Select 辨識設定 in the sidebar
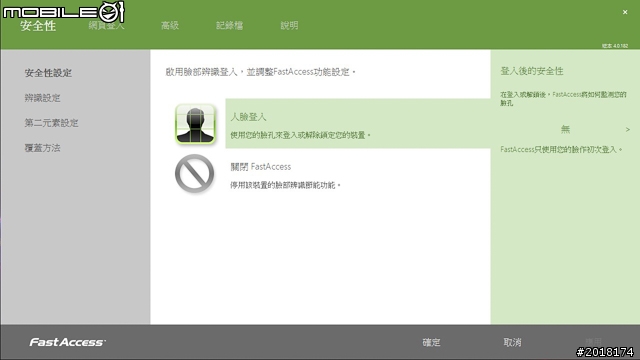Image resolution: width=640 pixels, height=360 pixels. click(x=42, y=98)
